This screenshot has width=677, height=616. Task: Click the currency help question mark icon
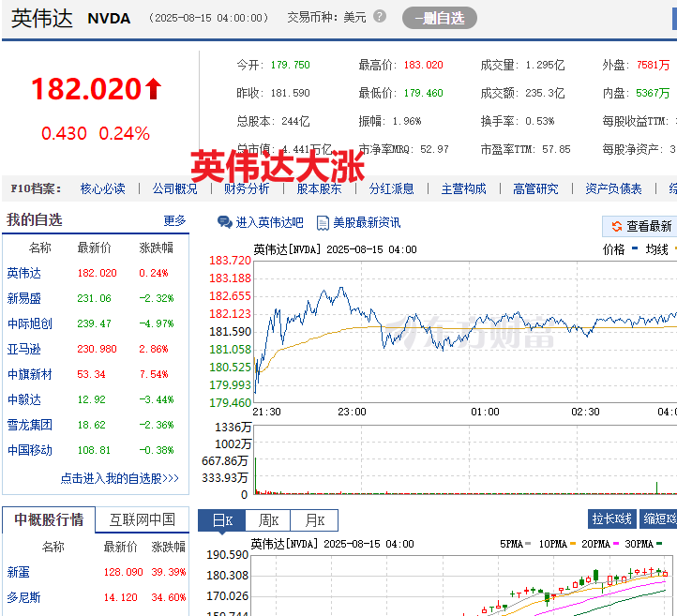(x=380, y=16)
